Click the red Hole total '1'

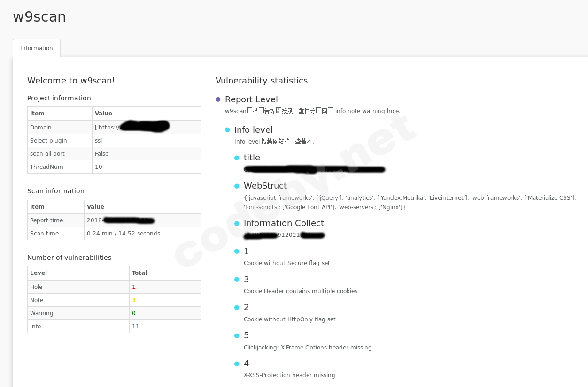134,287
